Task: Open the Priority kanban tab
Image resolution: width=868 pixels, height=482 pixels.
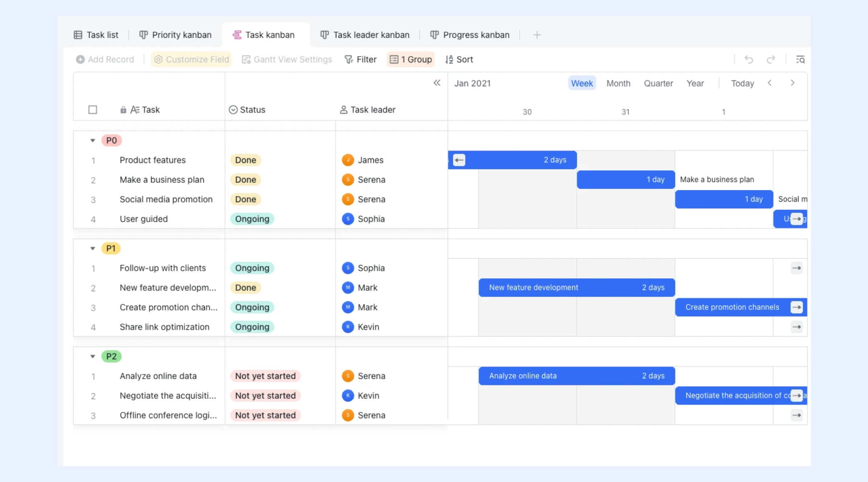Action: coord(175,35)
